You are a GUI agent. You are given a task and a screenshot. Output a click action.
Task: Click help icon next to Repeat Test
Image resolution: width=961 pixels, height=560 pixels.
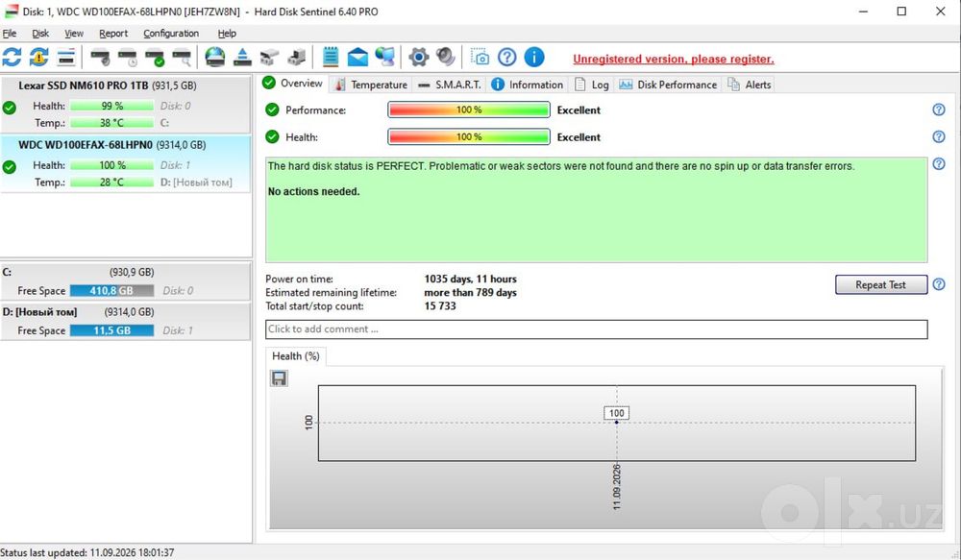[x=938, y=284]
